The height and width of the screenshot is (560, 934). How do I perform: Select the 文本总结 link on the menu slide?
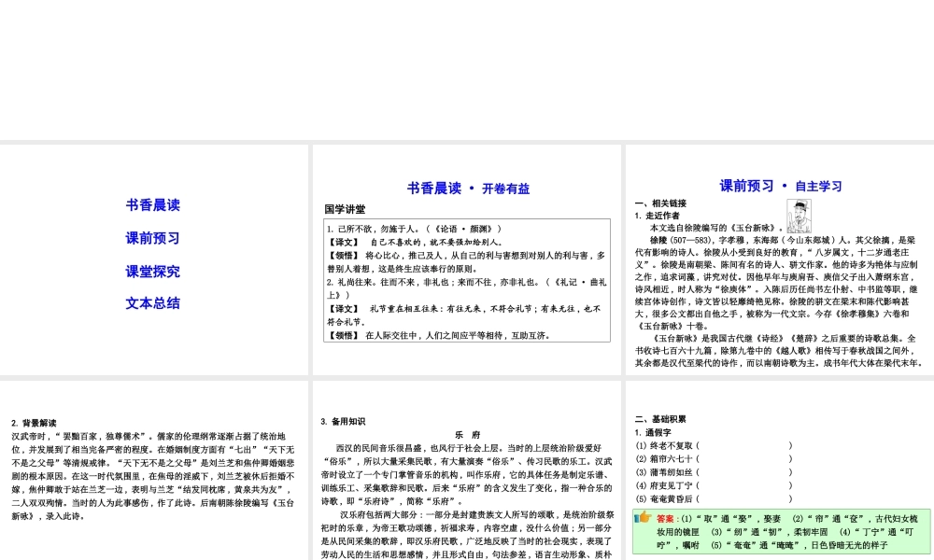pyautogui.click(x=152, y=303)
